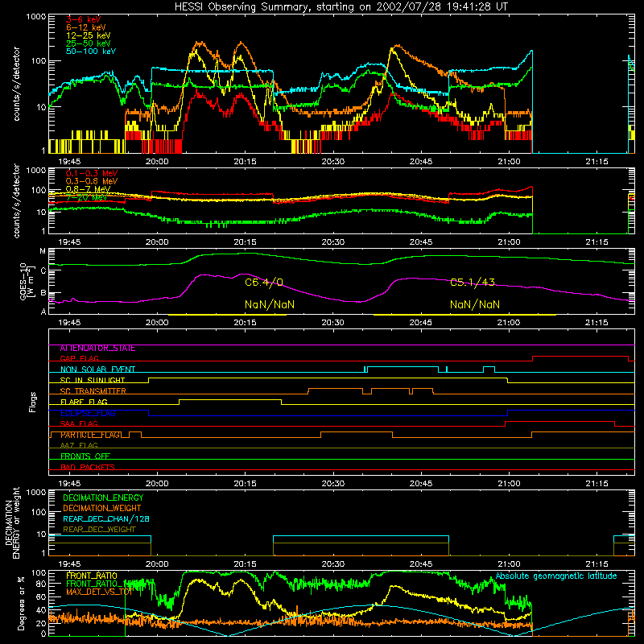Click the 7-20 MeV legend label
The image size is (644, 644).
tap(86, 197)
